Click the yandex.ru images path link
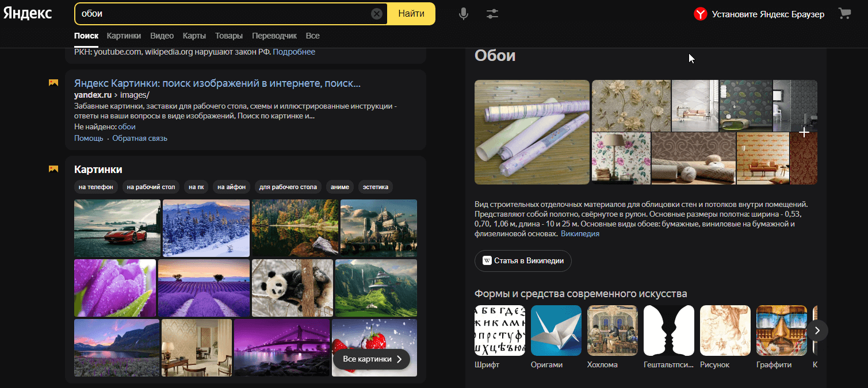Image resolution: width=868 pixels, height=388 pixels. [112, 95]
